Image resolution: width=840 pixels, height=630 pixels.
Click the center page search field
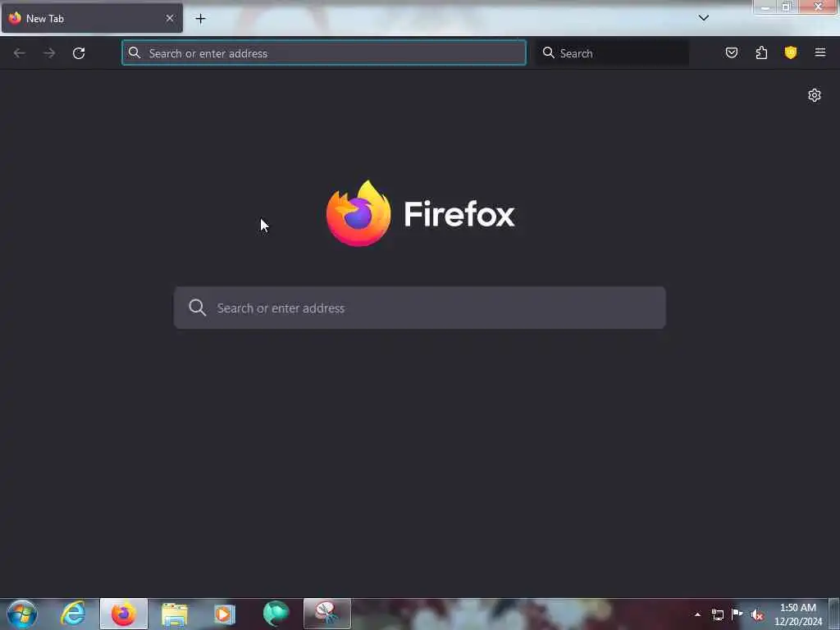(419, 308)
